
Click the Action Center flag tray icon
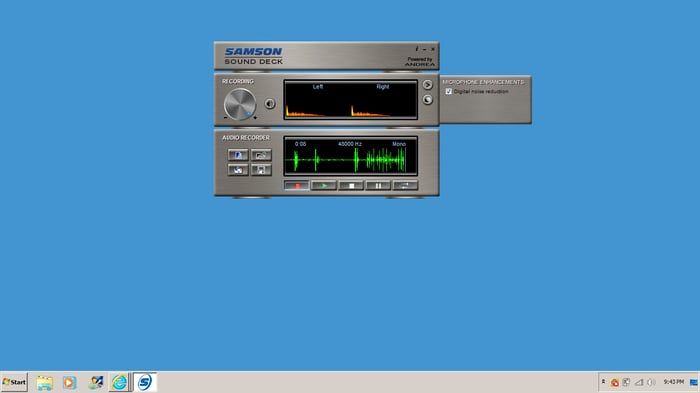[x=627, y=382]
